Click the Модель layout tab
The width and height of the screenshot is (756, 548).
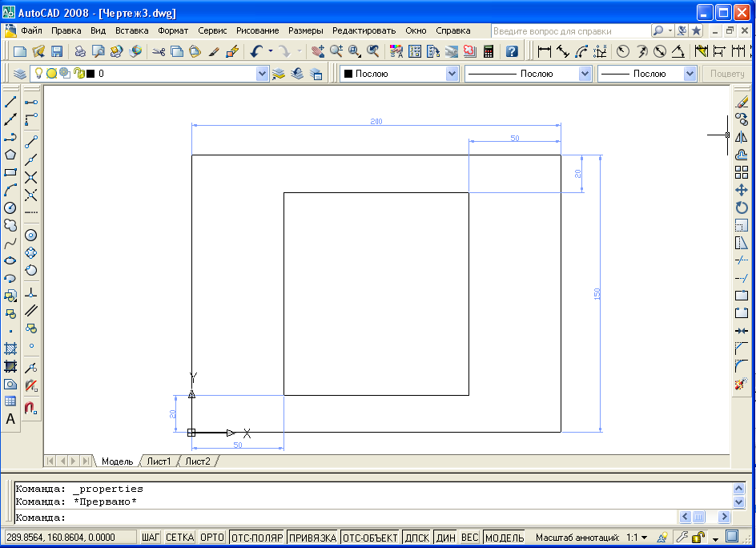tap(117, 461)
